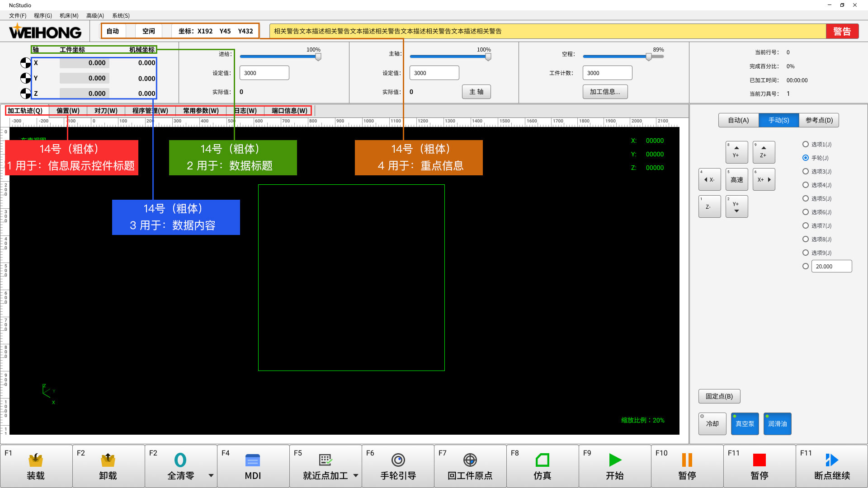Click the 就近点加工 icon
The image size is (868, 488).
(325, 460)
